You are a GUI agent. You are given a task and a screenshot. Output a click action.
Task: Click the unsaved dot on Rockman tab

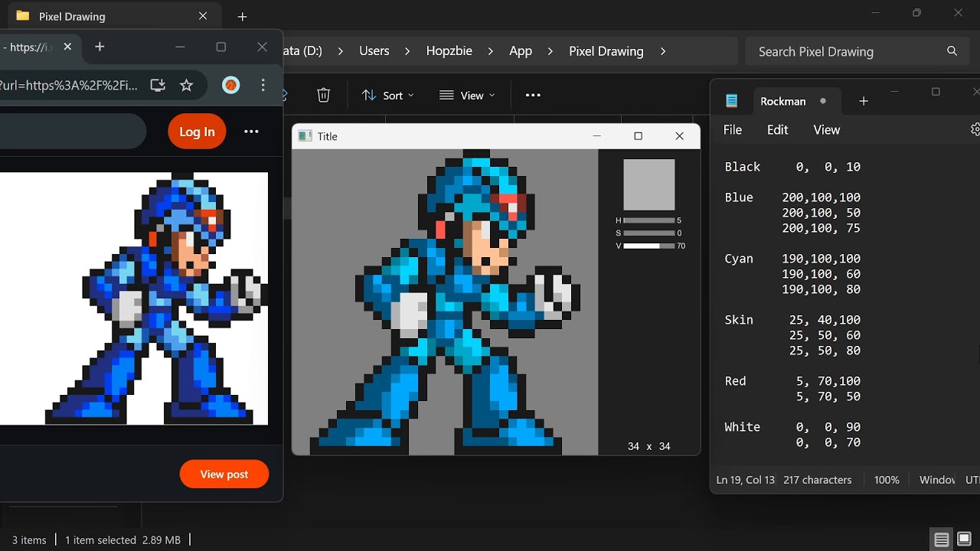tap(823, 101)
